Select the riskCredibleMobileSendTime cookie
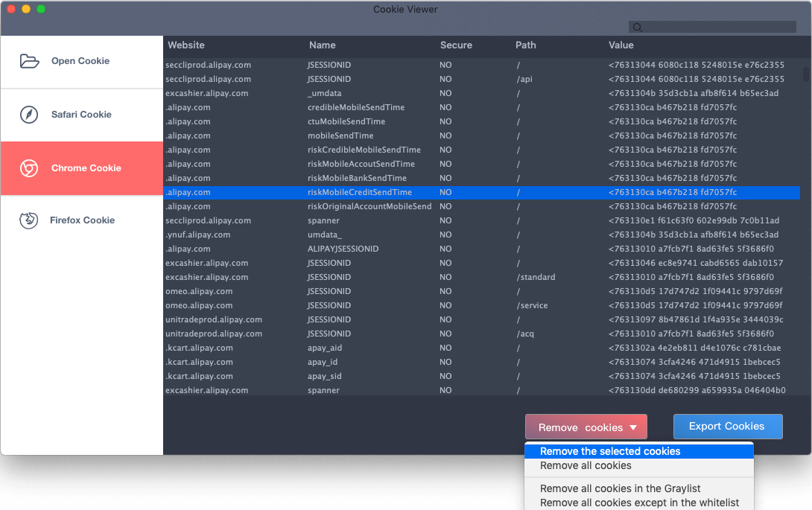 481,150
